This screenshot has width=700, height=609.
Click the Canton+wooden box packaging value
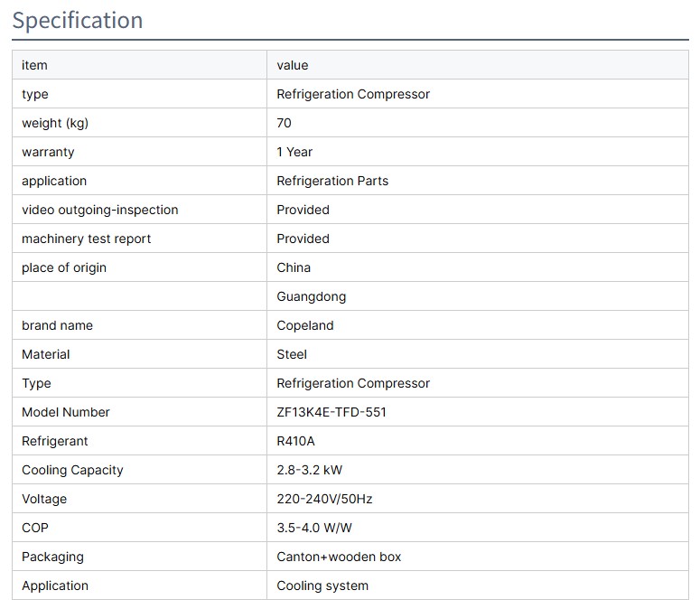(339, 557)
